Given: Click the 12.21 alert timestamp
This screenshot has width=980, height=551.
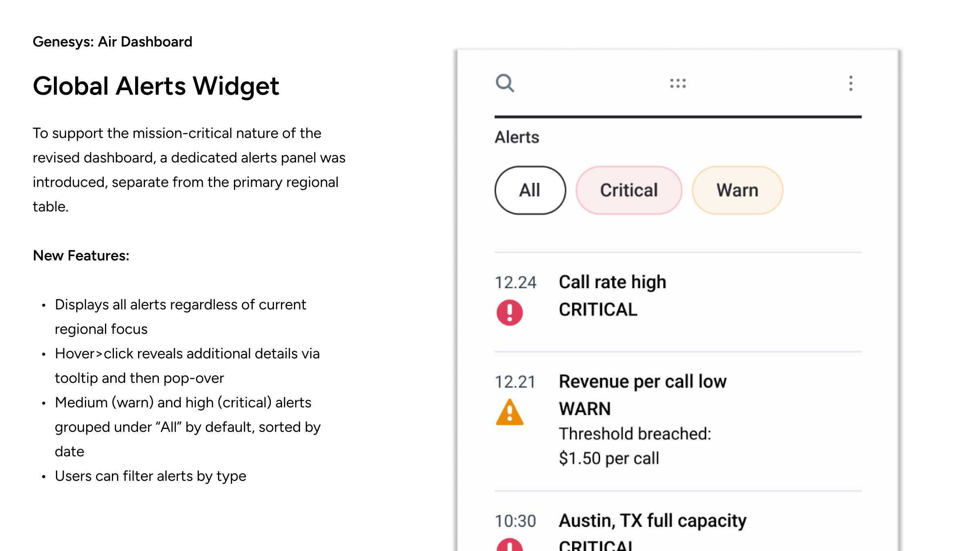Looking at the screenshot, I should (x=515, y=382).
